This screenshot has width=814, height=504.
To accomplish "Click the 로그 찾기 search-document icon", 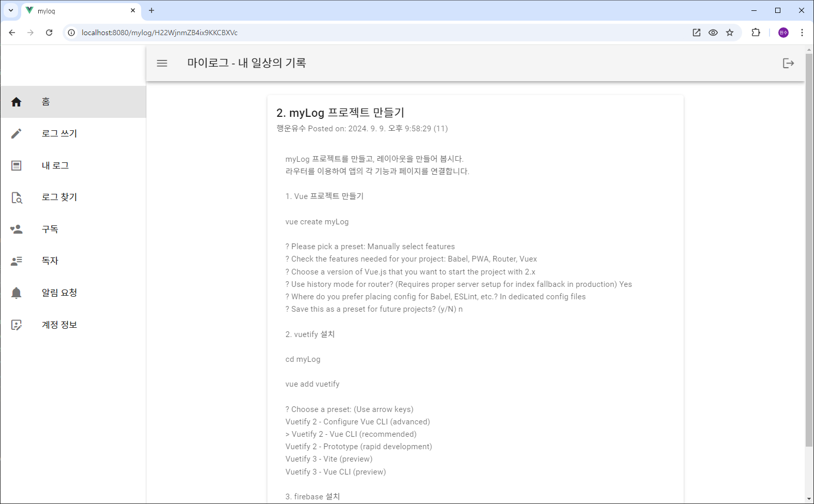I will pos(17,197).
